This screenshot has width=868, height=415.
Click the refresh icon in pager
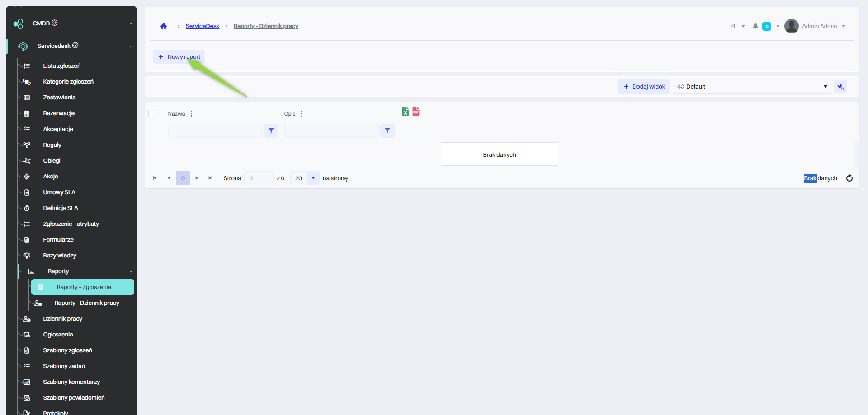point(849,178)
